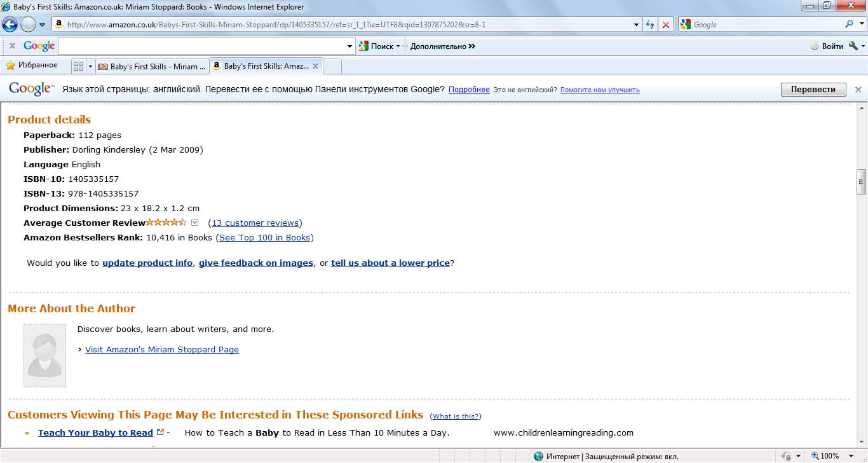Click the Перевести translate button
Image resolution: width=868 pixels, height=463 pixels.
point(813,90)
